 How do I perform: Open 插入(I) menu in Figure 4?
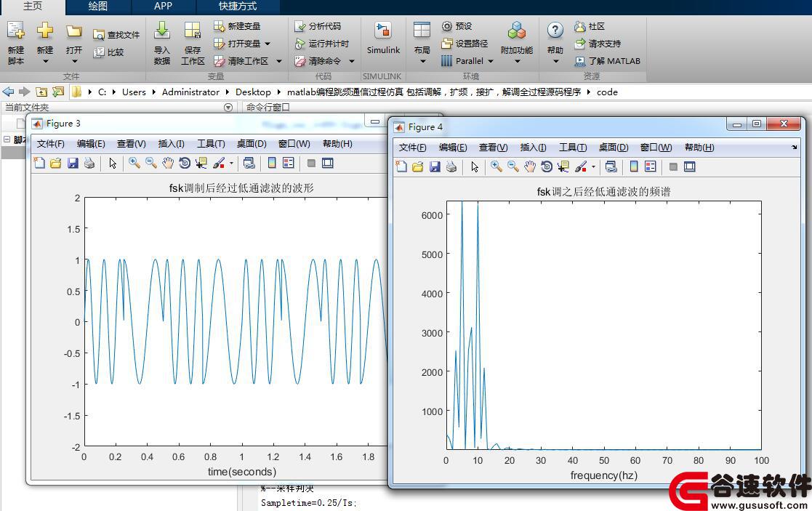coord(533,148)
